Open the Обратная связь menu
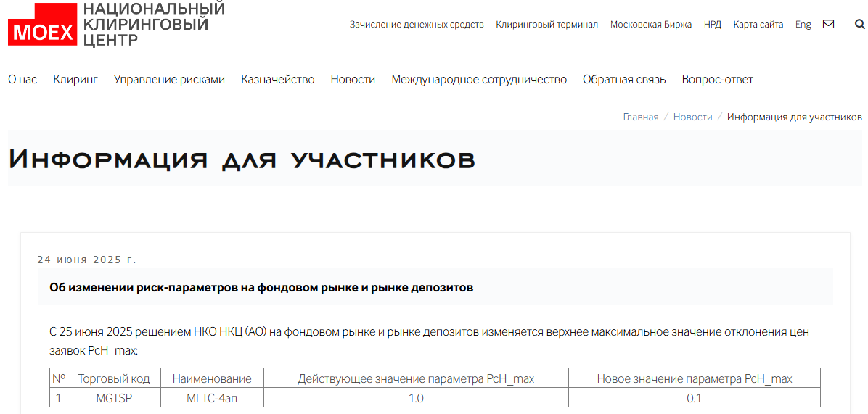The height and width of the screenshot is (414, 868). [x=624, y=80]
